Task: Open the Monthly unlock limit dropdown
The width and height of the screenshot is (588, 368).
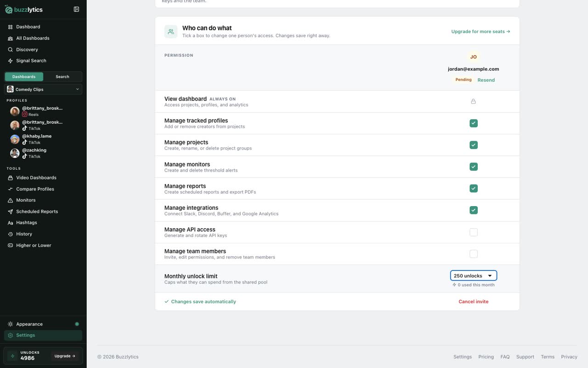Action: pos(474,276)
